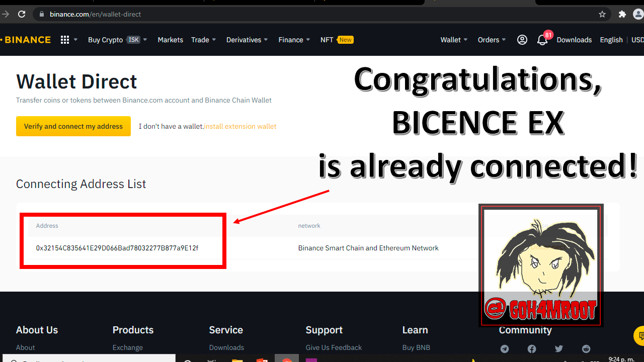The image size is (644, 362).
Task: Expand the Orders dropdown
Action: coord(493,40)
